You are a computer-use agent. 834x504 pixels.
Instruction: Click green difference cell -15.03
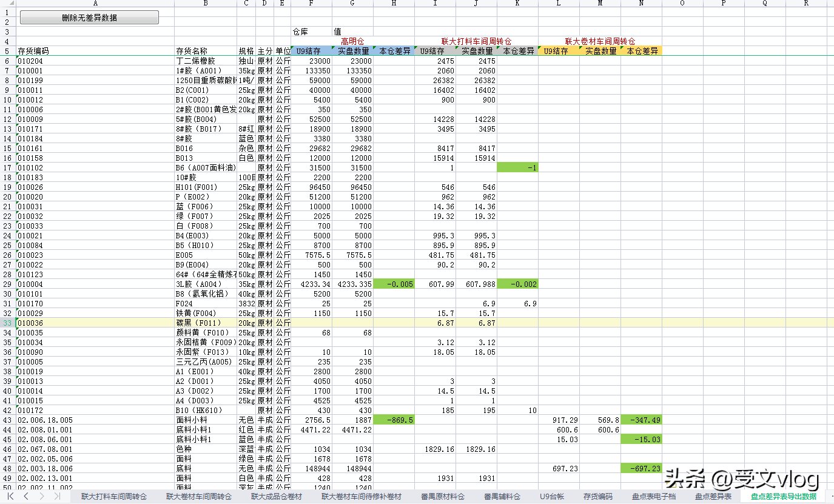point(641,439)
